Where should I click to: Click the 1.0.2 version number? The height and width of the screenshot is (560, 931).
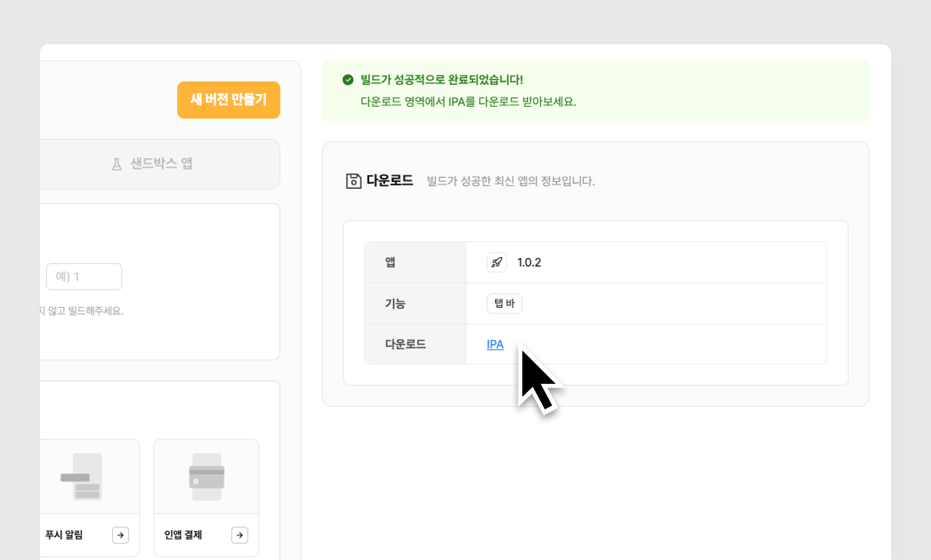click(529, 262)
